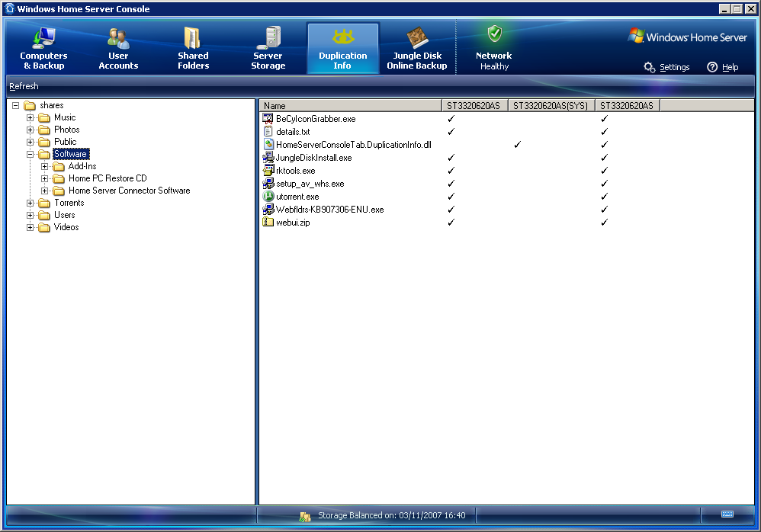Click the Music folder icon
Image resolution: width=761 pixels, height=532 pixels.
pyautogui.click(x=44, y=117)
